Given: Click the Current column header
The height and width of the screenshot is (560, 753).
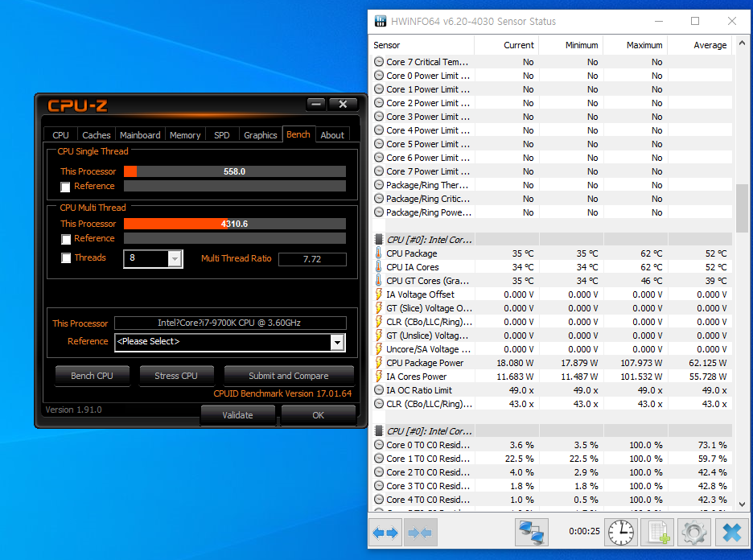Looking at the screenshot, I should [x=507, y=45].
